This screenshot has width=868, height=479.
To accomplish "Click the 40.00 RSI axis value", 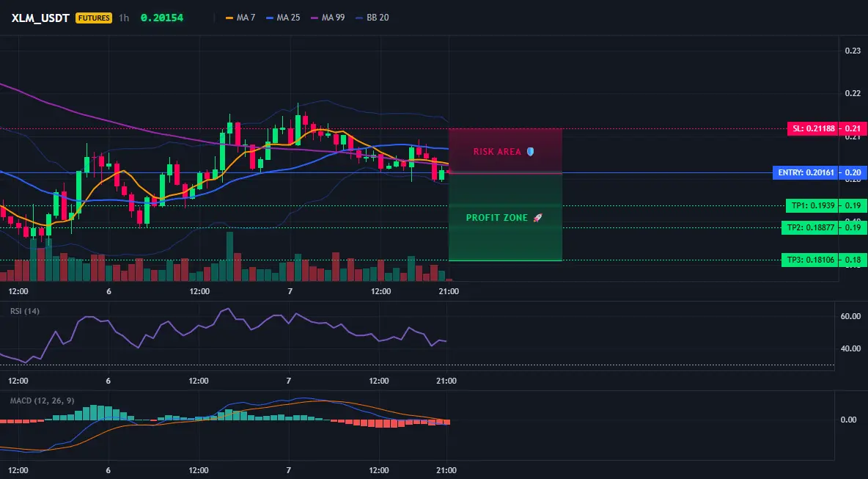I will 851,348.
